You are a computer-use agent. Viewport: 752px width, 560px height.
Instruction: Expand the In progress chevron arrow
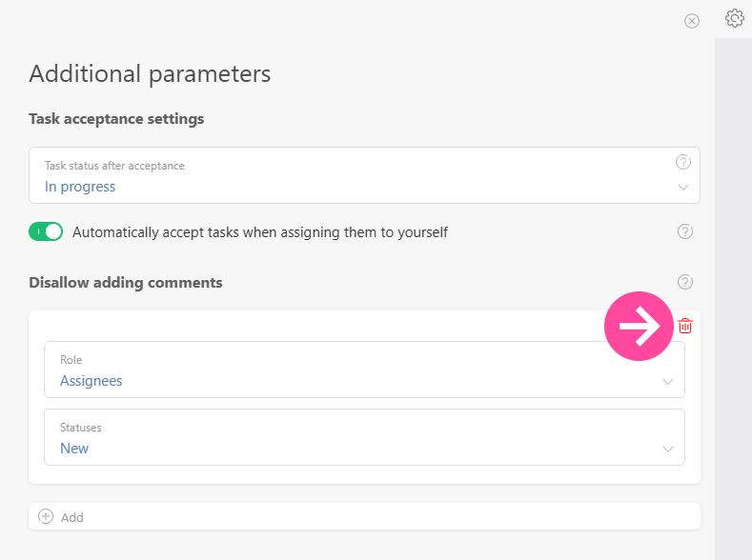pyautogui.click(x=682, y=188)
